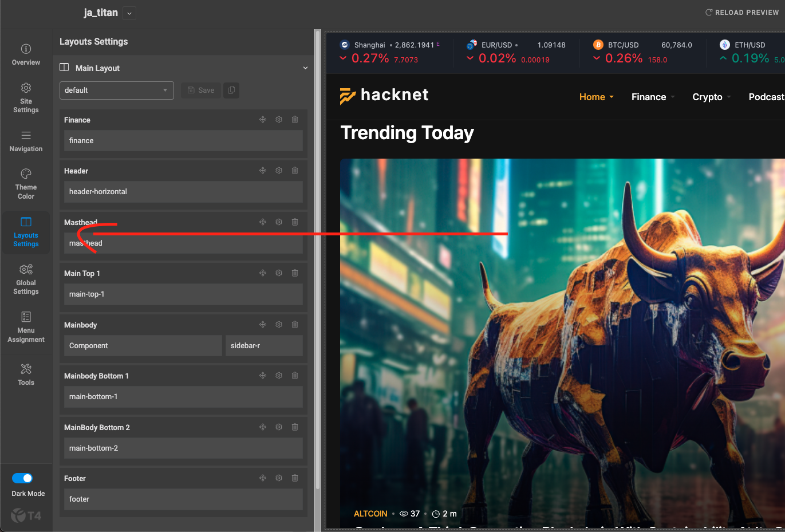Image resolution: width=785 pixels, height=532 pixels.
Task: Click the ALTCOIN category link
Action: (370, 514)
